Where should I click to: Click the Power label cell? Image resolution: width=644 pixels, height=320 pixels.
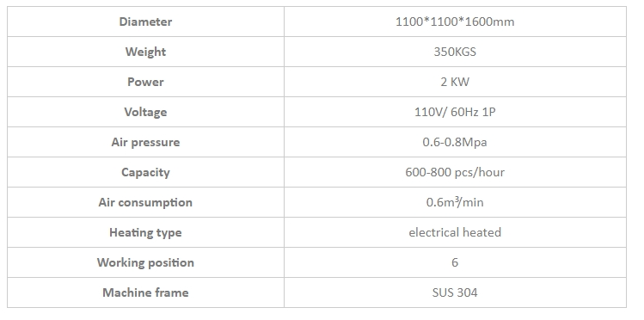tap(145, 82)
